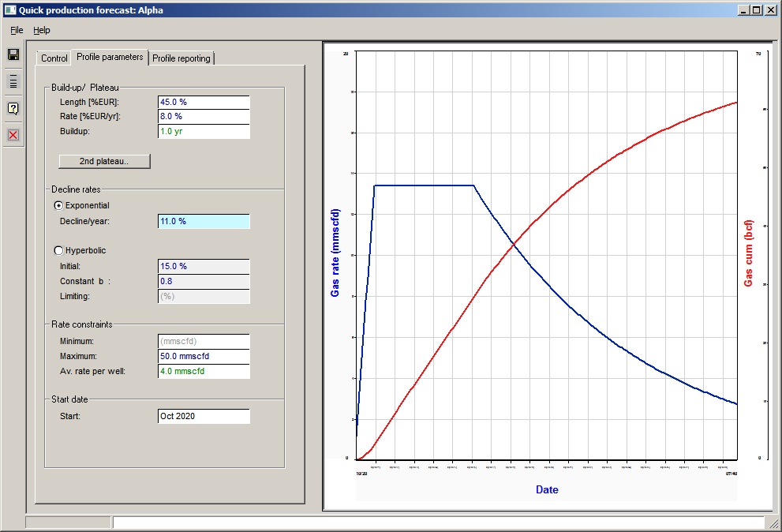Viewport: 782px width, 532px height.
Task: Click the Start date field
Action: 204,416
